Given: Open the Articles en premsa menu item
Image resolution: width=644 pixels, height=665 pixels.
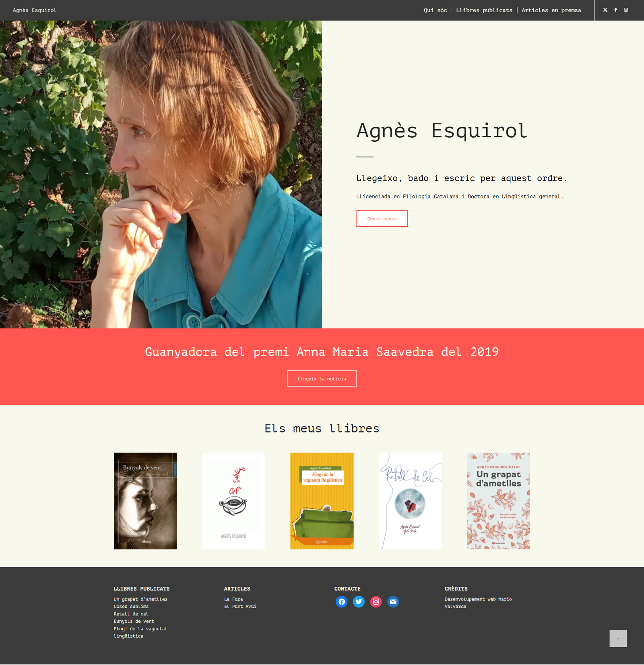Looking at the screenshot, I should [x=551, y=10].
